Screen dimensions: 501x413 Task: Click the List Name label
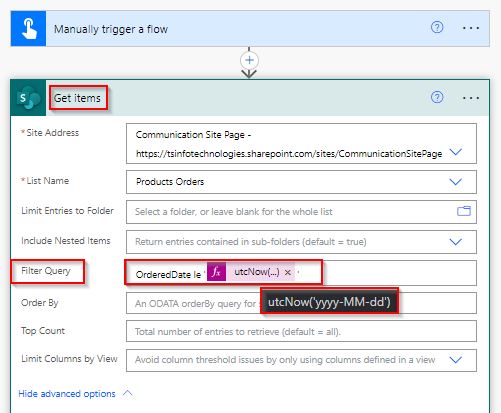click(48, 181)
